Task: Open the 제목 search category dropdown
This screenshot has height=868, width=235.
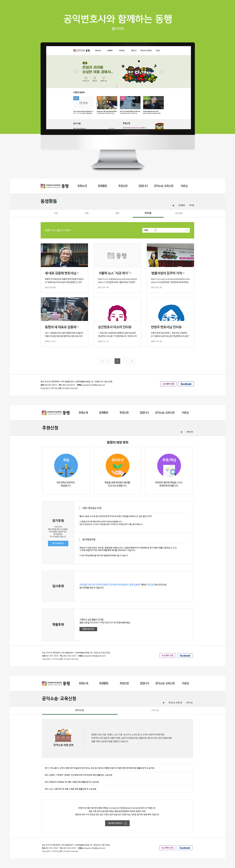Action: coord(149,230)
